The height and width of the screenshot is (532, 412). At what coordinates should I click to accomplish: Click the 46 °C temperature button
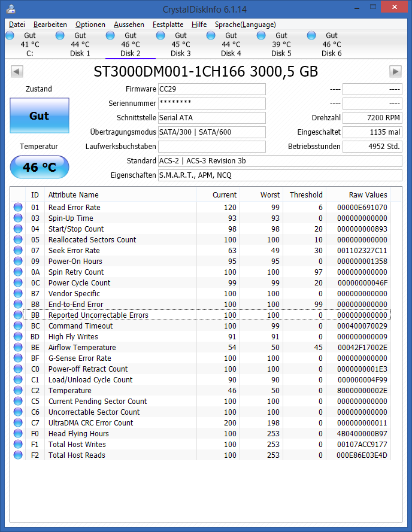pyautogui.click(x=40, y=167)
